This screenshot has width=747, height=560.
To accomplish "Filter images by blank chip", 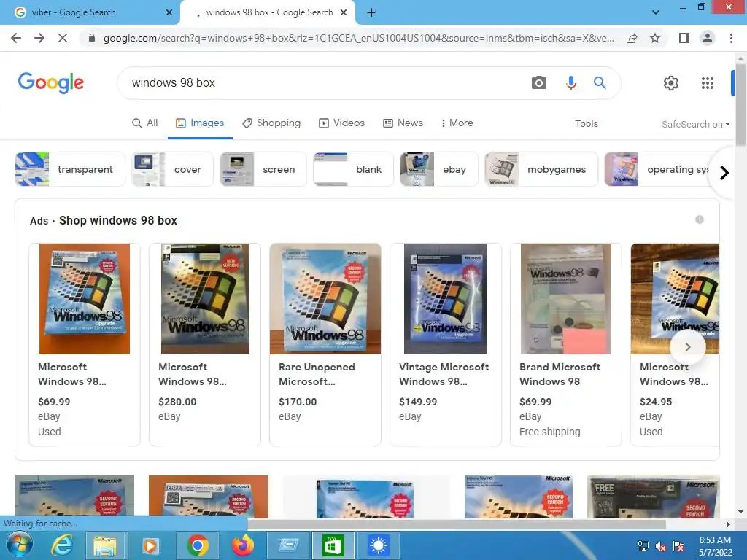I will tap(353, 169).
